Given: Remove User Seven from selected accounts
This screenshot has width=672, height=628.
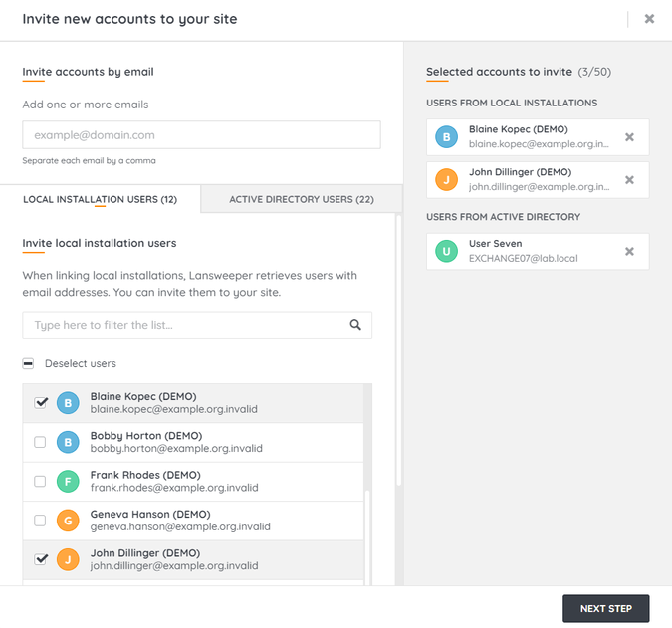Looking at the screenshot, I should coord(629,252).
